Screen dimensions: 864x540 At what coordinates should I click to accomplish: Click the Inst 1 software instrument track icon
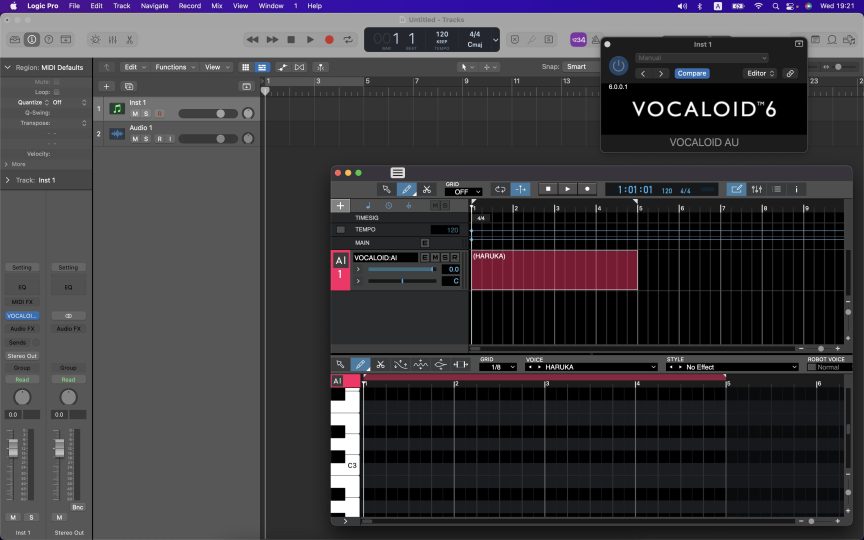click(117, 109)
